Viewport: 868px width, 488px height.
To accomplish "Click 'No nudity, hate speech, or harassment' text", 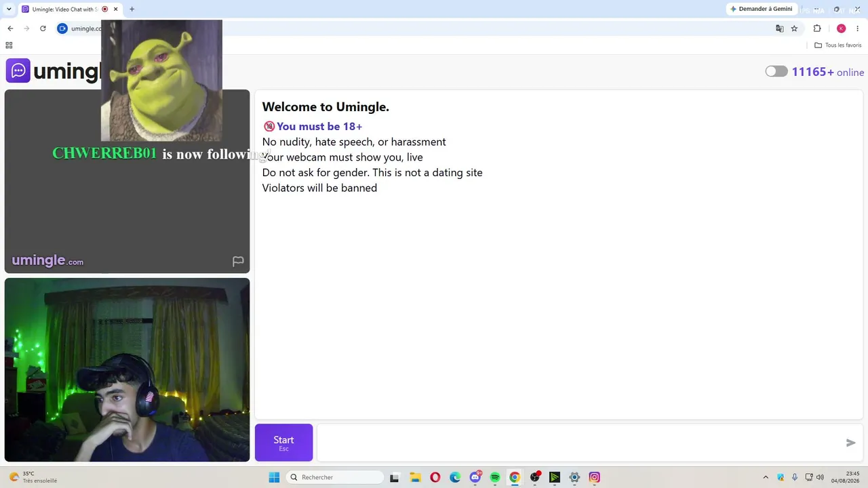I will (354, 142).
